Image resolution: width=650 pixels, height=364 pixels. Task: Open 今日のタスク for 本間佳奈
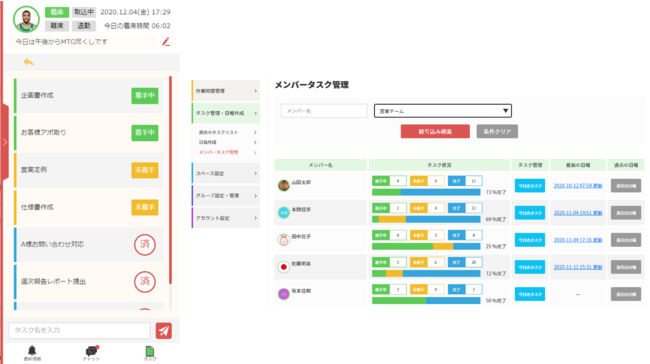[530, 213]
